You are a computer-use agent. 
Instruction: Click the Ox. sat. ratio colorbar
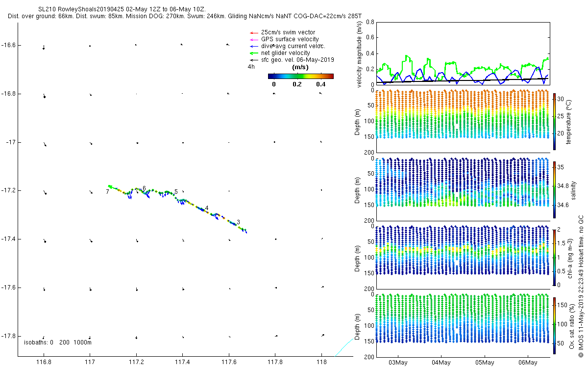tap(555, 325)
